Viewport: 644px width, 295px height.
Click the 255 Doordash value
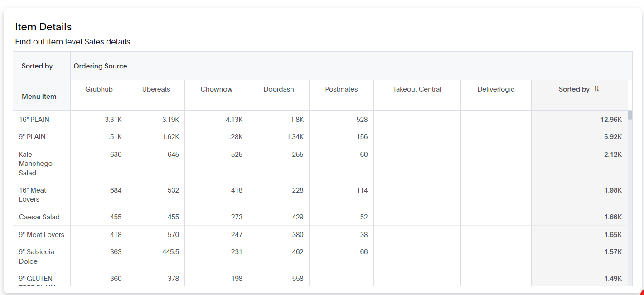click(298, 155)
